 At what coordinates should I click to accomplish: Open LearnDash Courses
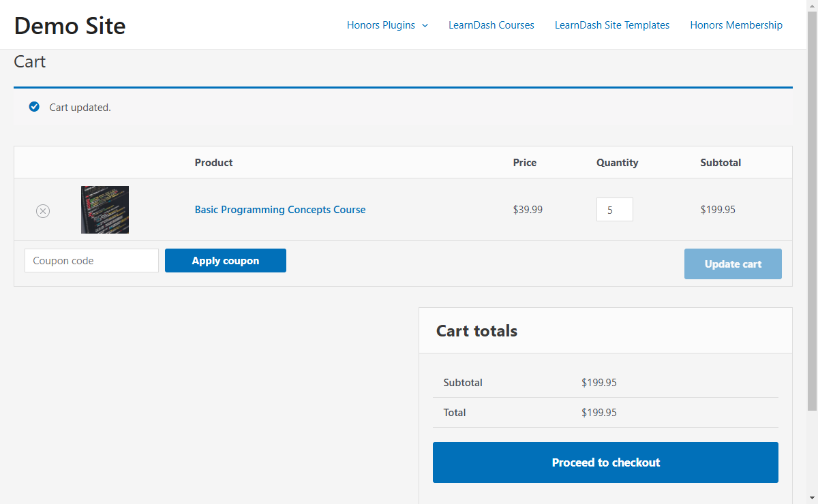pyautogui.click(x=491, y=25)
